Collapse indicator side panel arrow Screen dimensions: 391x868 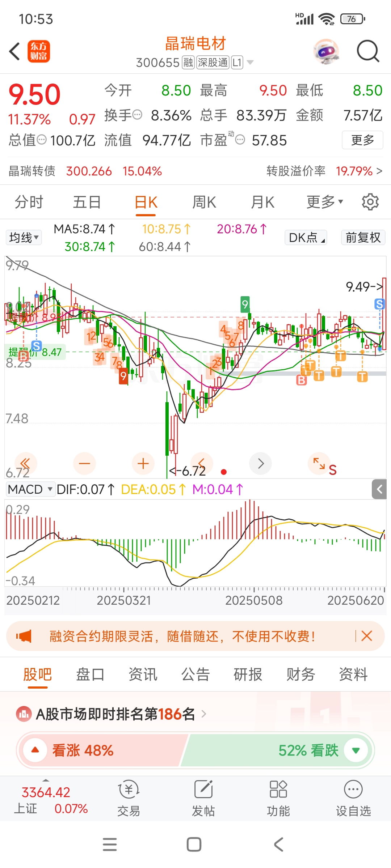click(379, 489)
